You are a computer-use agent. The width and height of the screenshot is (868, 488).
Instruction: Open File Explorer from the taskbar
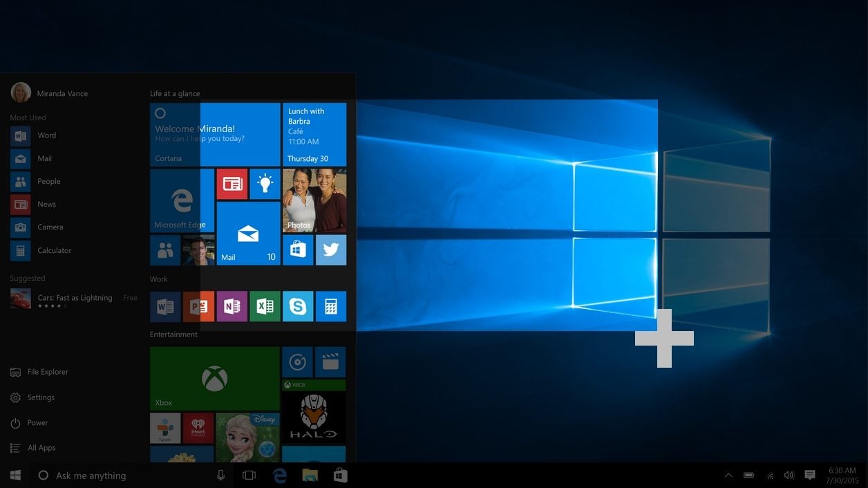point(310,476)
